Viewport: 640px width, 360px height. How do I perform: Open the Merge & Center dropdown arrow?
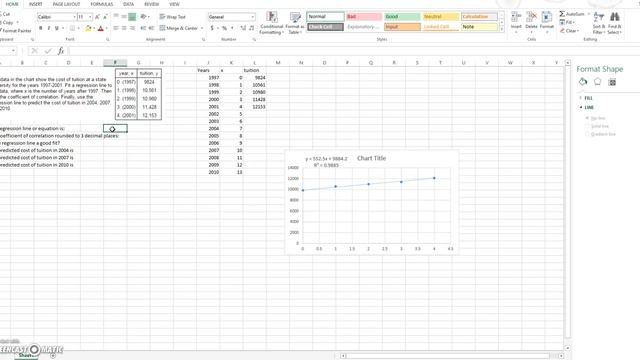[x=202, y=28]
